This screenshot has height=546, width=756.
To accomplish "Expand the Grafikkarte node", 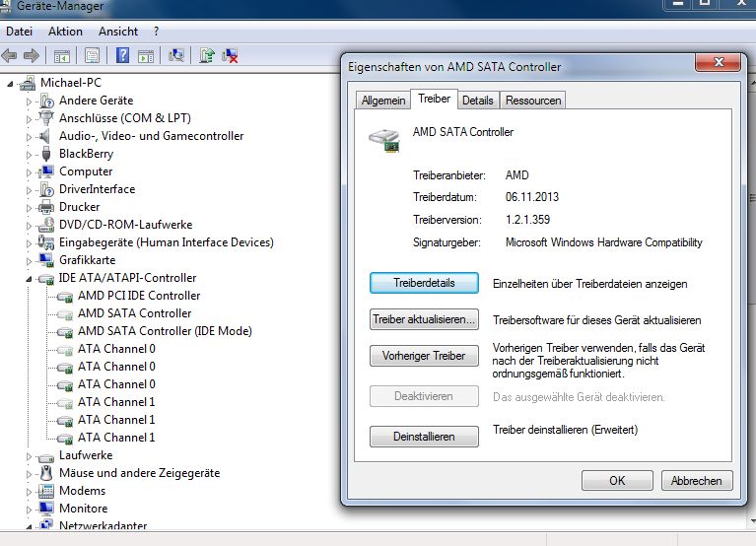I will click(29, 261).
